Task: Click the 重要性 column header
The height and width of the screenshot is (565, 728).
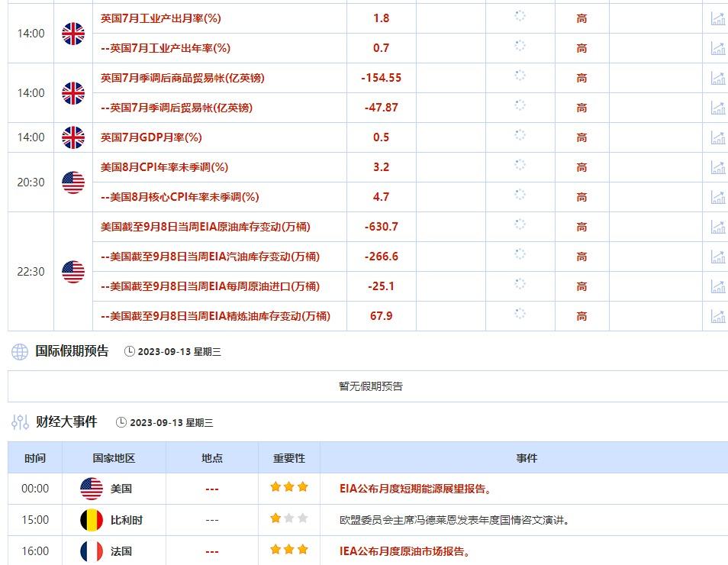Action: coord(289,458)
